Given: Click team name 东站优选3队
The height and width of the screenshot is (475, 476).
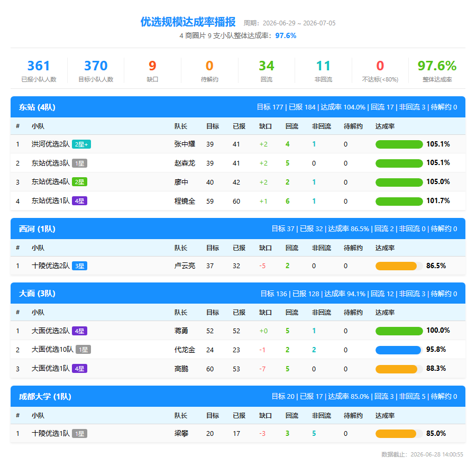Looking at the screenshot, I should 51,163.
